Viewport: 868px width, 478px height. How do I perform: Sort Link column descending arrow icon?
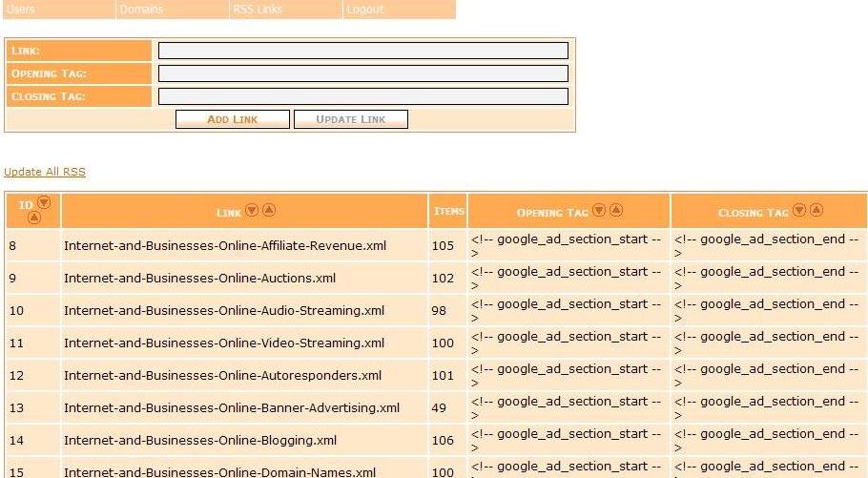[x=252, y=210]
